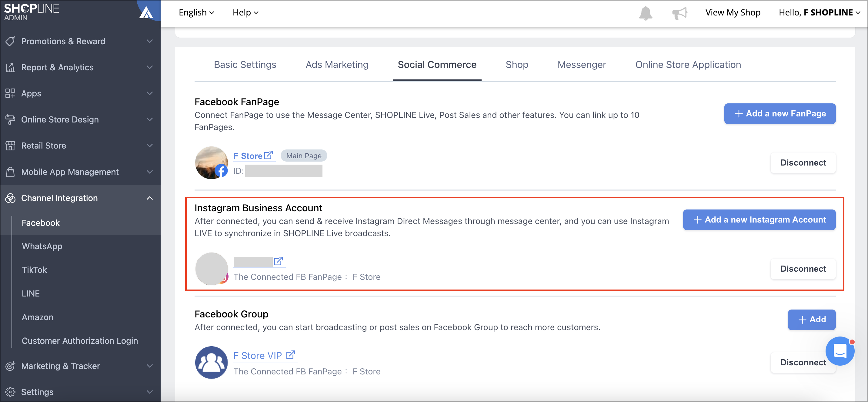Disconnect the Instagram Business Account

pyautogui.click(x=803, y=269)
